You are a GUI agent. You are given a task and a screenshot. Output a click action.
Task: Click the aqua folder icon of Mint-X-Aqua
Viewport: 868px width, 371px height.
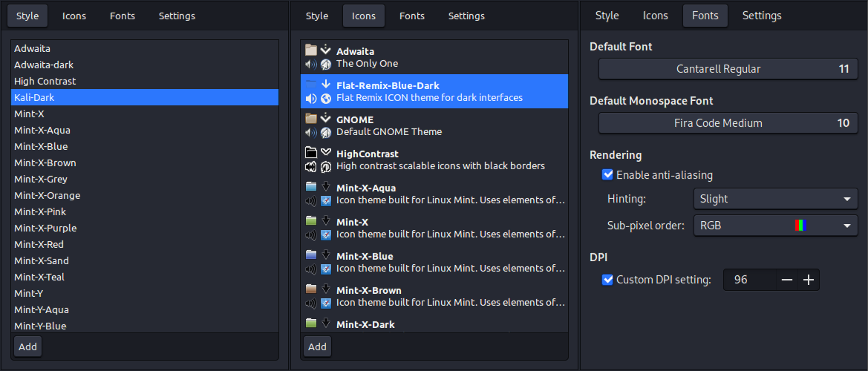click(x=311, y=187)
